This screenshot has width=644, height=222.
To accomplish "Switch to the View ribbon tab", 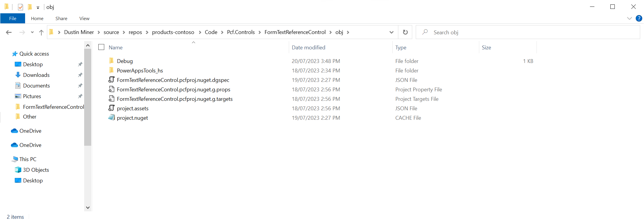I will click(x=84, y=18).
